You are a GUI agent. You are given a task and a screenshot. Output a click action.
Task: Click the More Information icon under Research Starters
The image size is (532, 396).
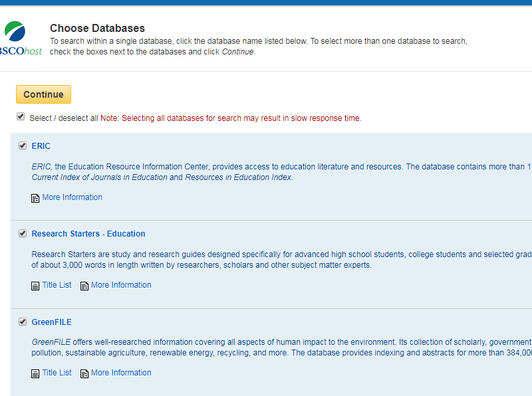84,286
